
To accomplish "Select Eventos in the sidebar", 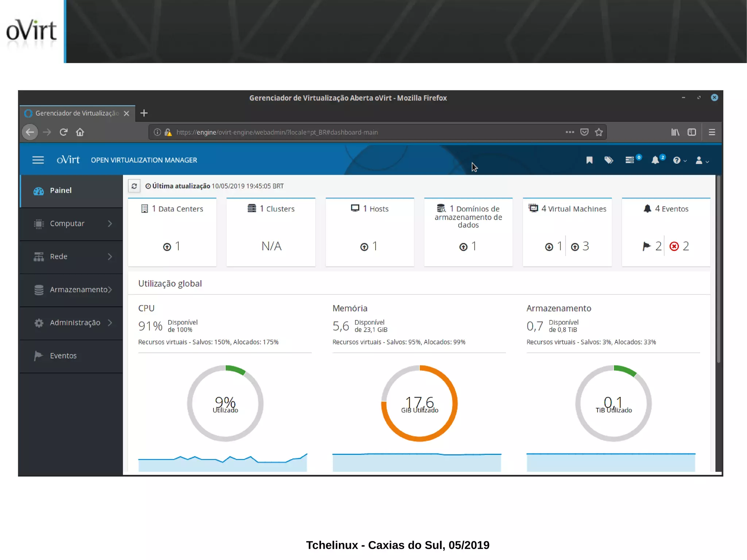I will (x=63, y=356).
